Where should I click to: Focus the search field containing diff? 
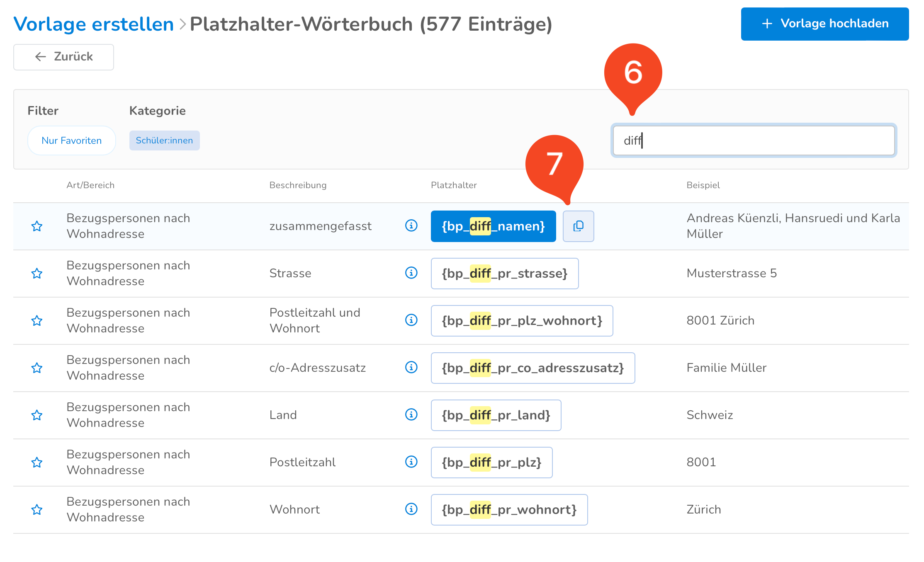click(x=753, y=141)
